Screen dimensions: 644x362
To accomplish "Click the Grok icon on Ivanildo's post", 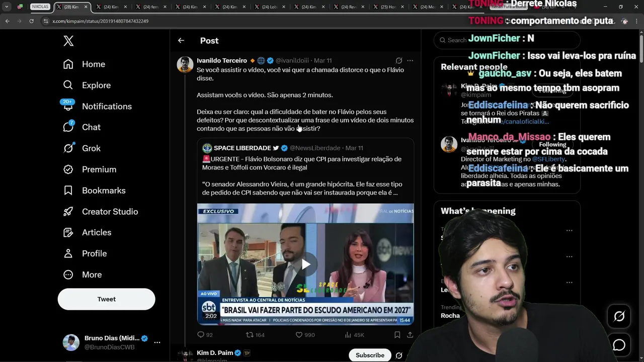I will click(399, 60).
